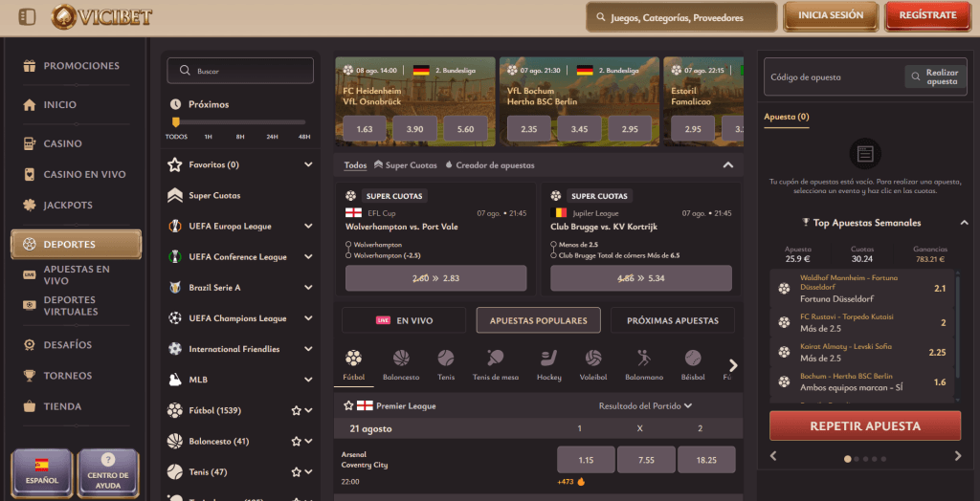Select the 48H time filter

tap(303, 137)
